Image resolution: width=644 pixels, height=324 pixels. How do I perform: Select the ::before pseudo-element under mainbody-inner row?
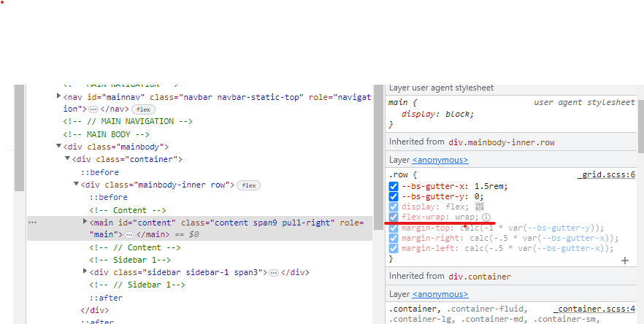click(x=109, y=198)
